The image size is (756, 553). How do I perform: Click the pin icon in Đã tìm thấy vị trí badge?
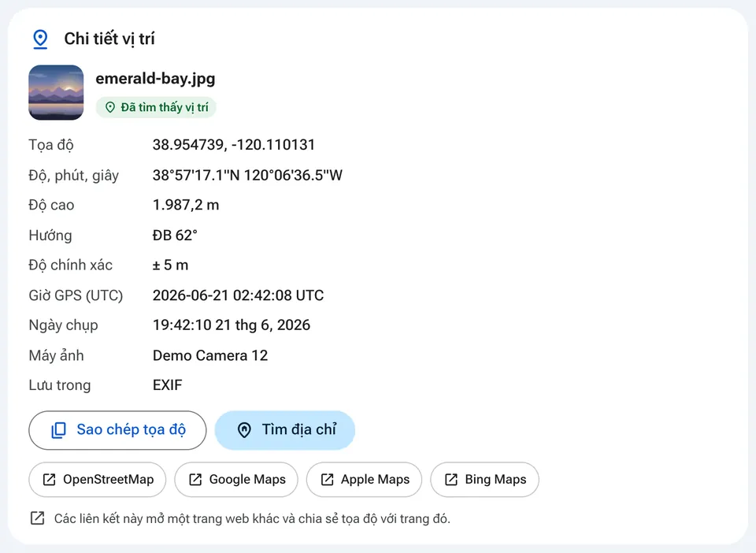pos(110,107)
